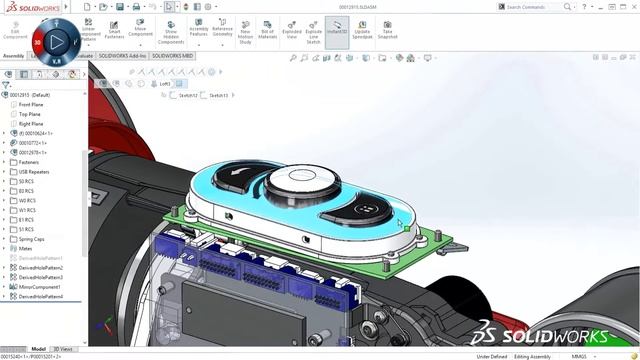Click the Display Style cube icon

pos(366,58)
